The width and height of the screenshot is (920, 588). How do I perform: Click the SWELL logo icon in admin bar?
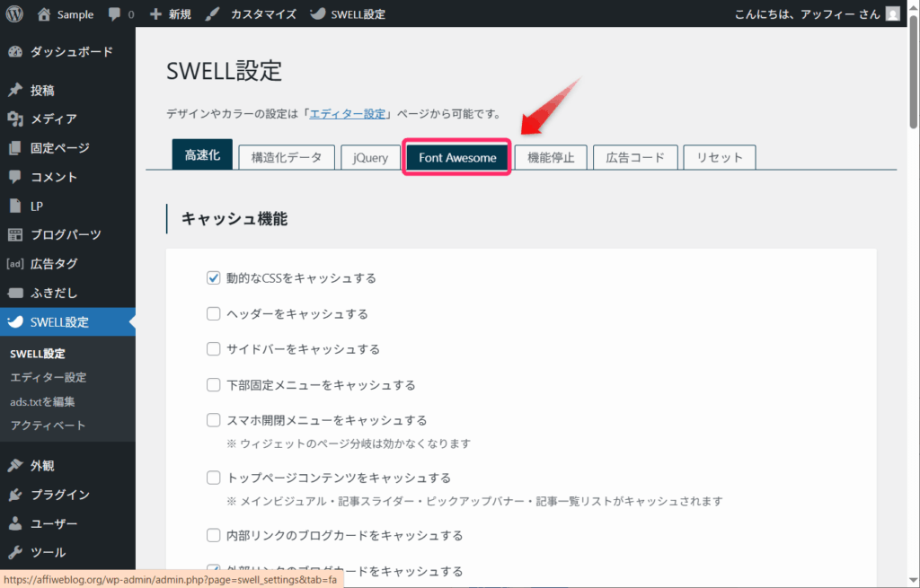pos(317,13)
